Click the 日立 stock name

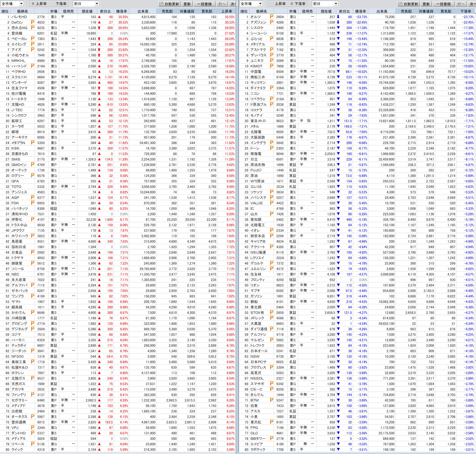(254, 159)
